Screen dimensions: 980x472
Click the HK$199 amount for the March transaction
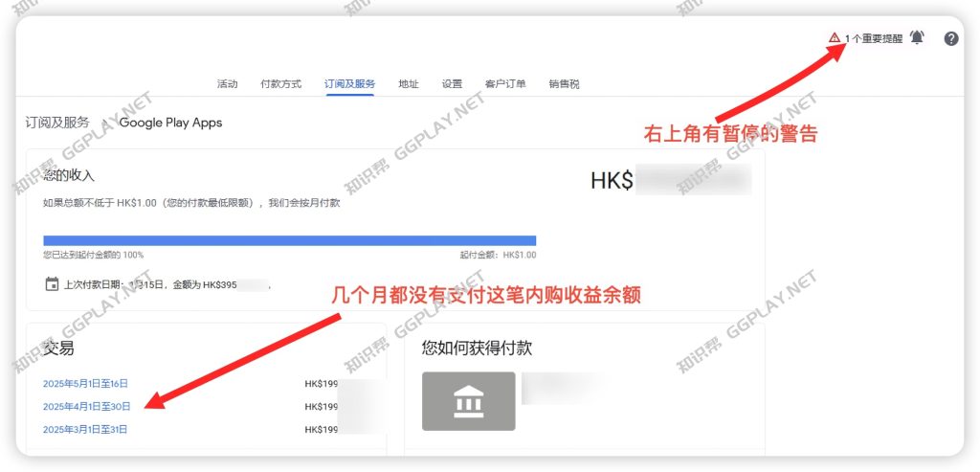coord(322,430)
